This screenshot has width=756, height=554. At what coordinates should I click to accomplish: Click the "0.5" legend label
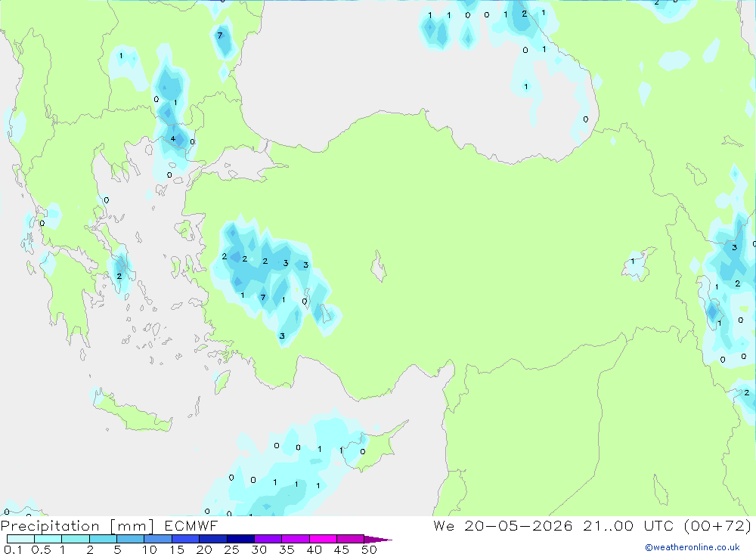[x=42, y=549]
